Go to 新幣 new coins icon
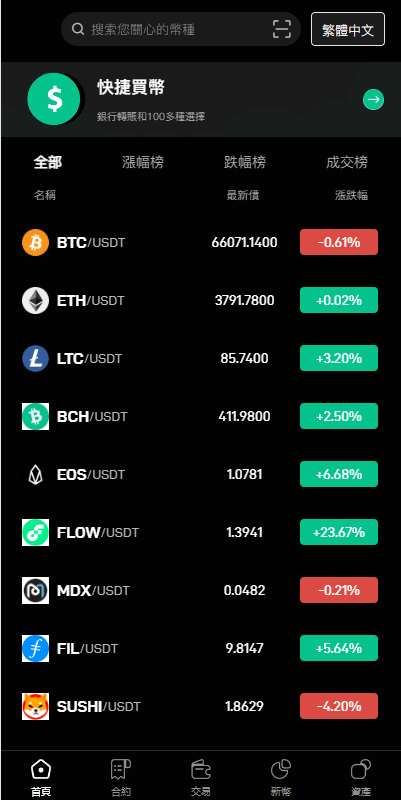Screen dimensions: 401x800 281,769
